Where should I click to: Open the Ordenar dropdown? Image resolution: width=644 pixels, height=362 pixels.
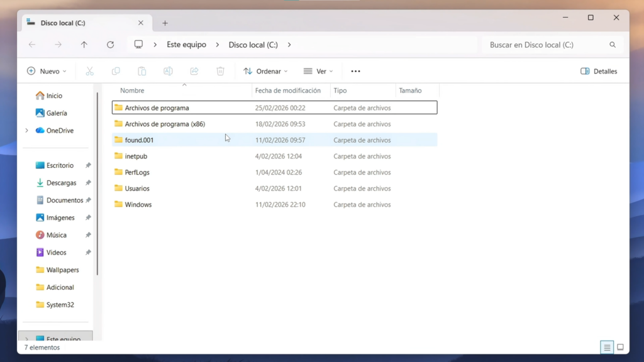pos(265,71)
